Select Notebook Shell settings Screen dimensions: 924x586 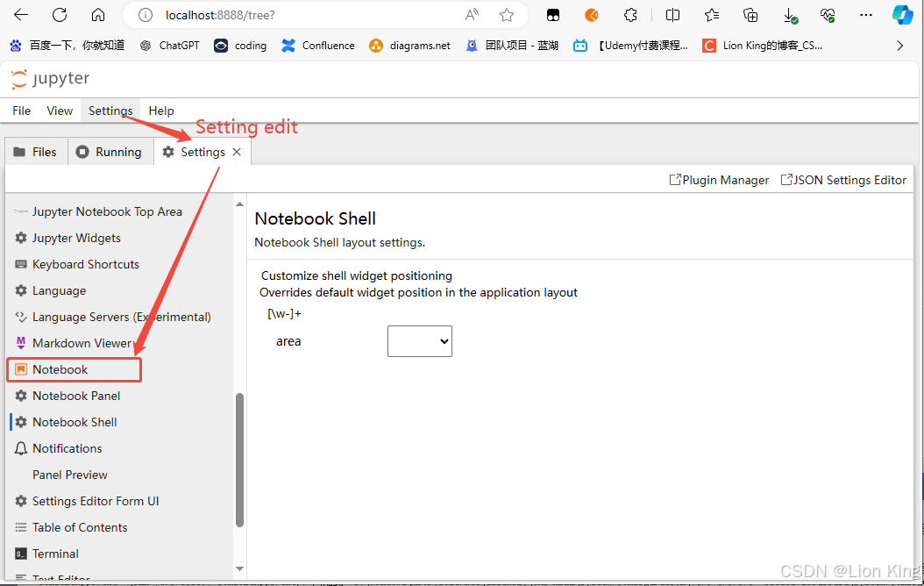pyautogui.click(x=120, y=422)
